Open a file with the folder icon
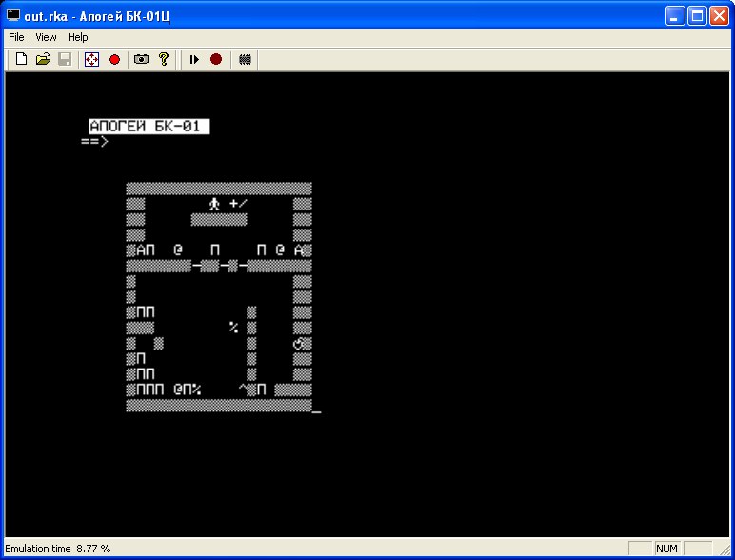Viewport: 735px width, 560px height. click(43, 59)
